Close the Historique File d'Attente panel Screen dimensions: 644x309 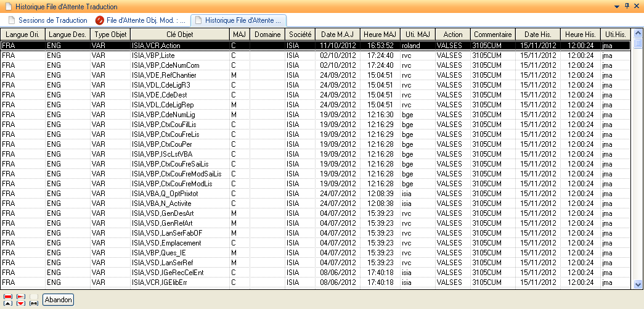(x=637, y=6)
